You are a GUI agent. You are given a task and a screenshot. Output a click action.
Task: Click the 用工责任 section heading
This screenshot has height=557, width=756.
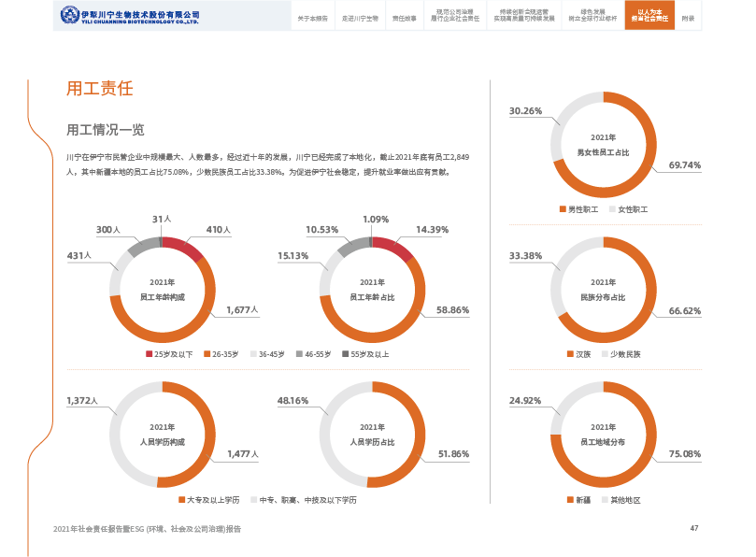(100, 89)
